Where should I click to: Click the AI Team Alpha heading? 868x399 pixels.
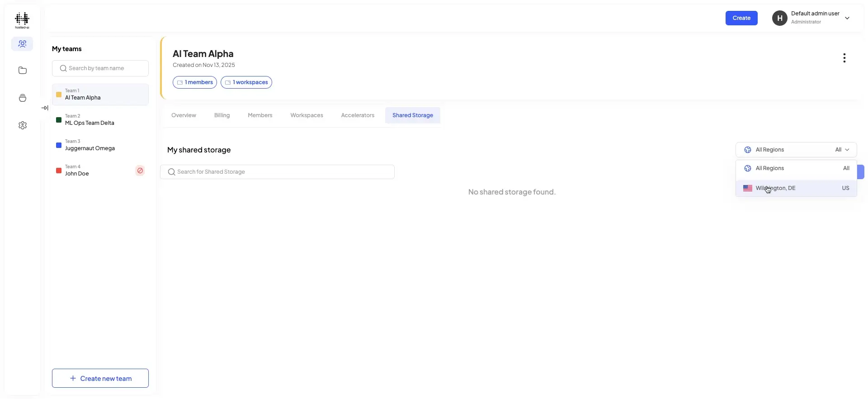point(203,54)
